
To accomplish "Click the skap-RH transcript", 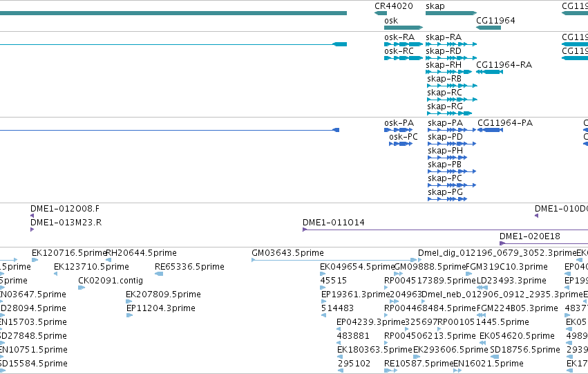I will click(x=449, y=72).
